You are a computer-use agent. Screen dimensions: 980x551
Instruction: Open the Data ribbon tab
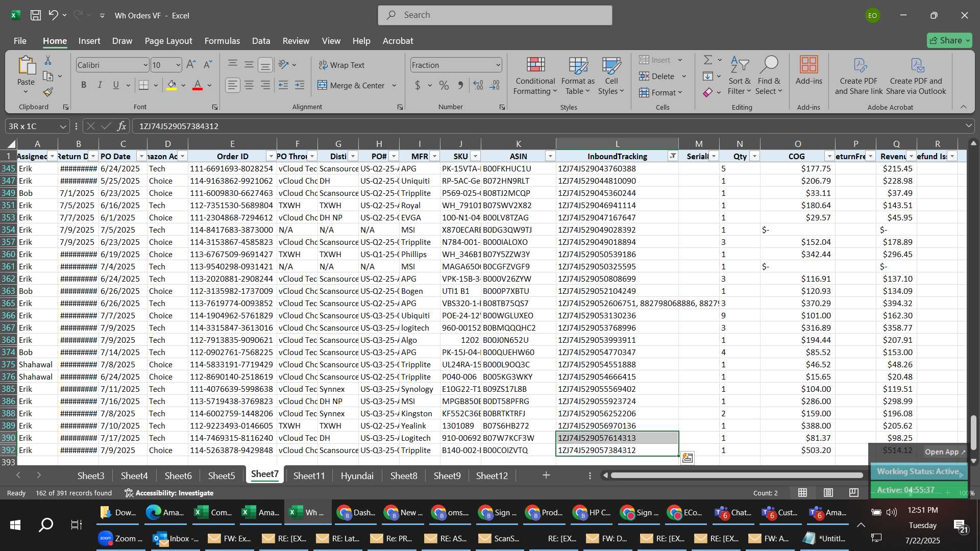pos(261,41)
